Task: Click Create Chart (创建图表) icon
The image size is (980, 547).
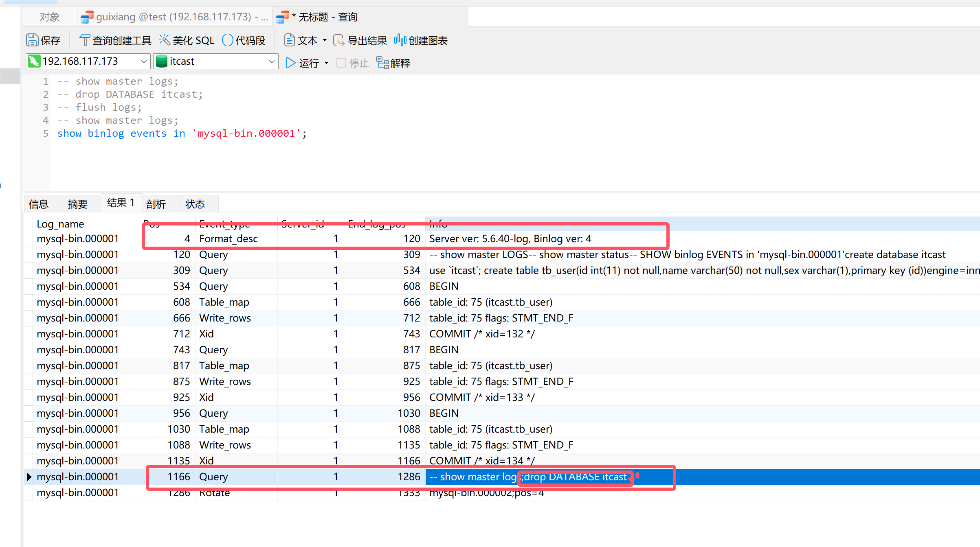Action: pos(400,40)
